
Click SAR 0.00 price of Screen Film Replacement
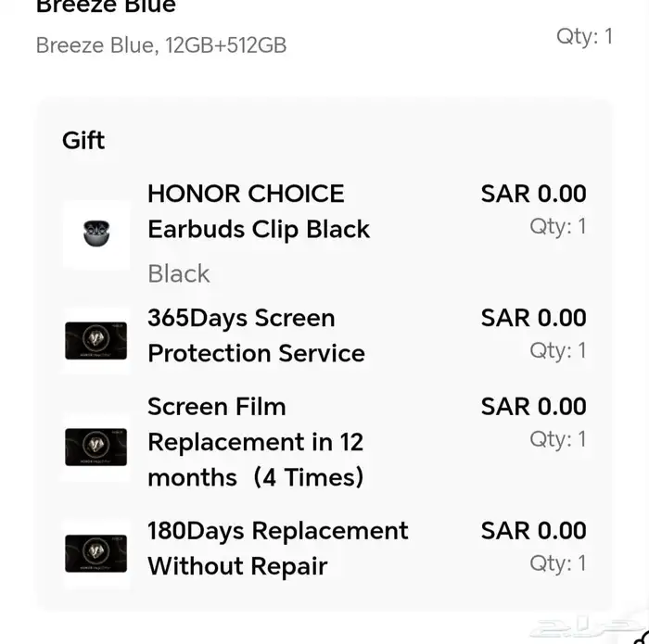(x=533, y=407)
